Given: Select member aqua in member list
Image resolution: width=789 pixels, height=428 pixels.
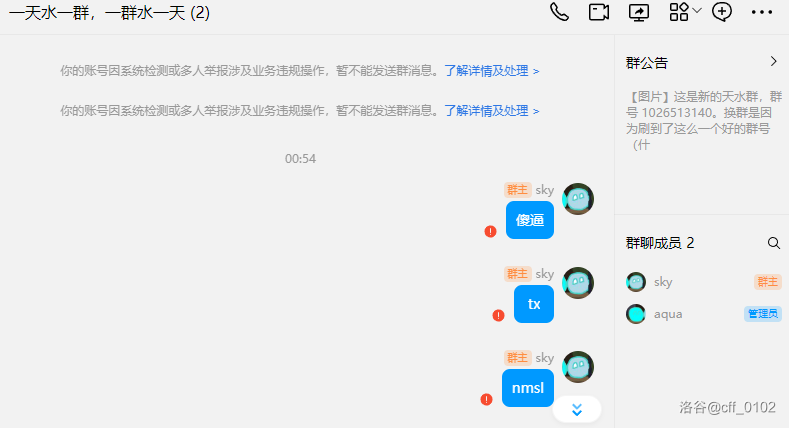Looking at the screenshot, I should tap(703, 314).
